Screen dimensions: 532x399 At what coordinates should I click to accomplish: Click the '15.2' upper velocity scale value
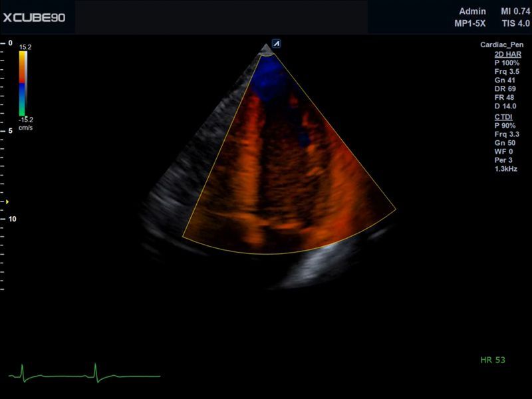point(25,47)
